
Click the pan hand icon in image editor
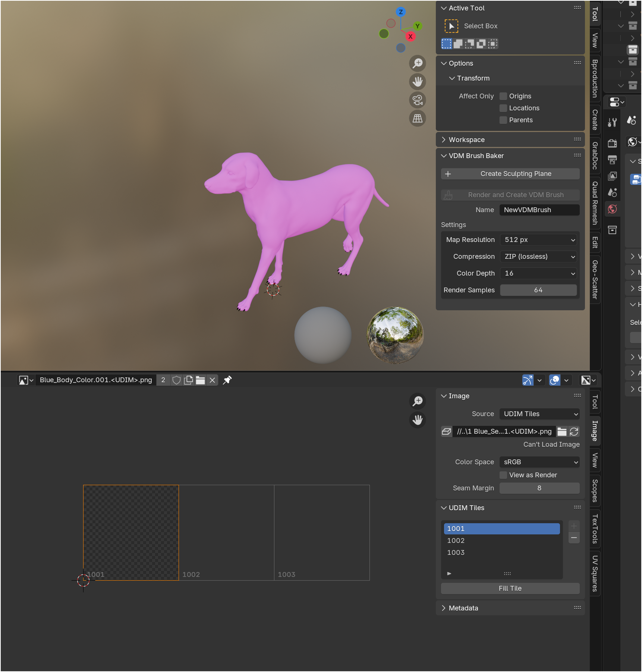click(418, 420)
